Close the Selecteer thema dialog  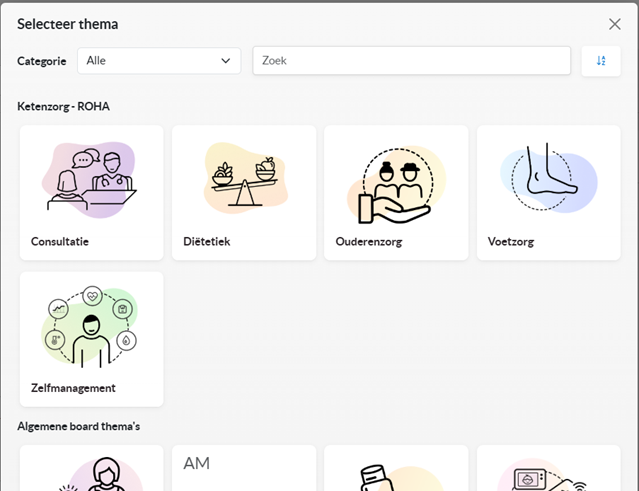point(615,24)
